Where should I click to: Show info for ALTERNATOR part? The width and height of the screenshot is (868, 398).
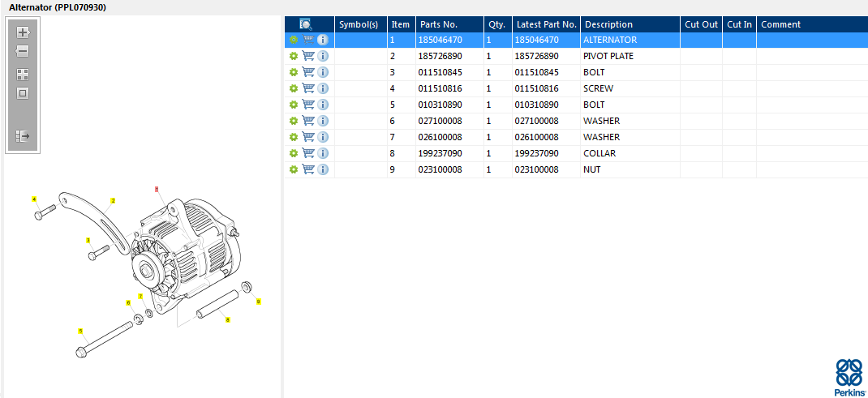click(x=324, y=40)
